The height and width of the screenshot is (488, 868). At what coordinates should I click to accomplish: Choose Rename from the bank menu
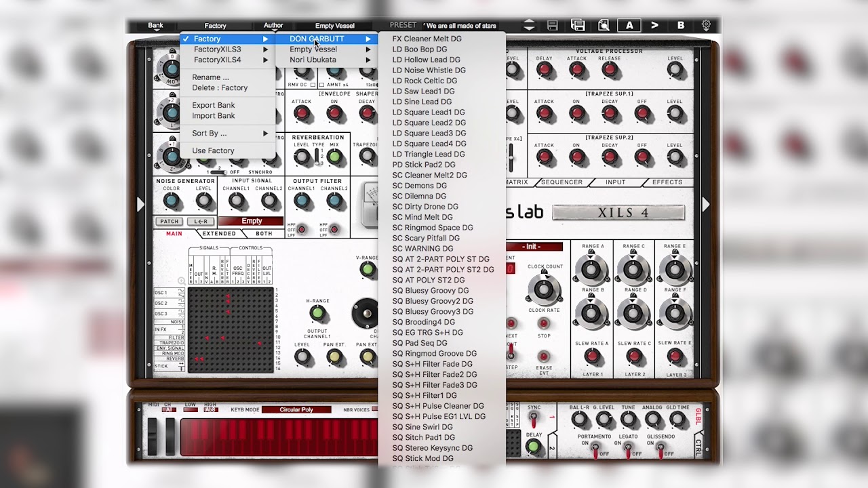point(227,77)
